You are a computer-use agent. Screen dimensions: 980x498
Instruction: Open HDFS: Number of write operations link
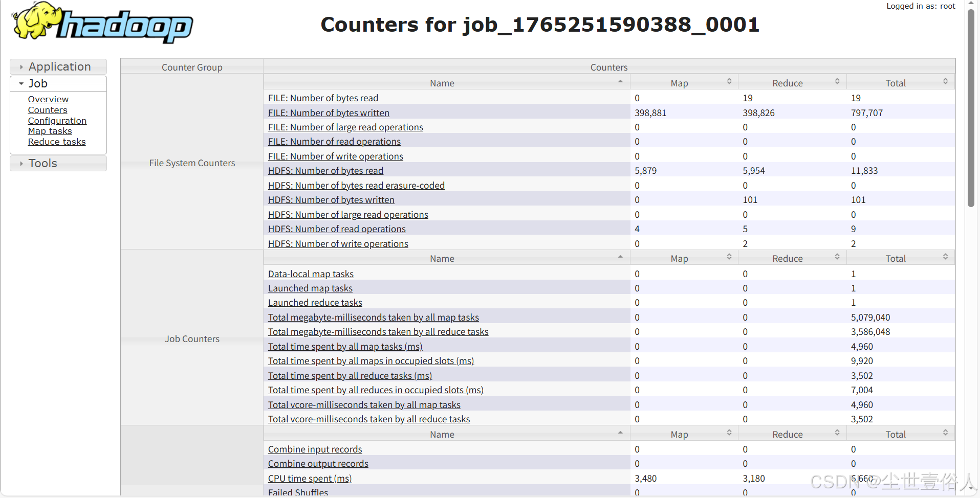click(338, 244)
